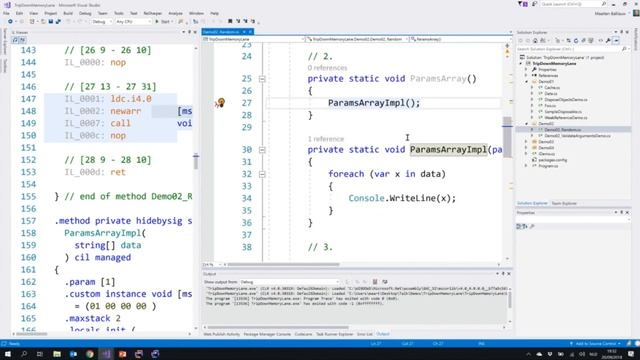Click the '1 reference' code lens link
Image resolution: width=640 pixels, height=360 pixels.
[x=326, y=139]
